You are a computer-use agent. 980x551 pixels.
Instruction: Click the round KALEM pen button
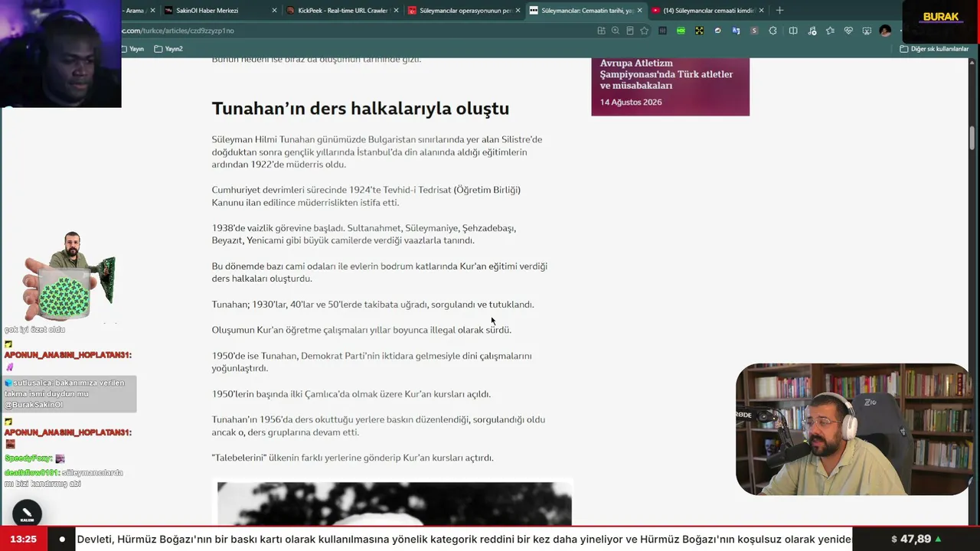[27, 514]
